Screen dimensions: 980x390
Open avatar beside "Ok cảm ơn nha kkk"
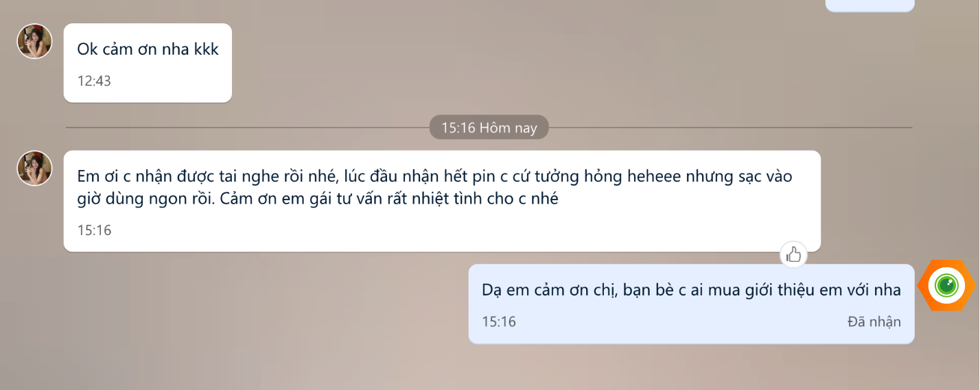(x=34, y=41)
